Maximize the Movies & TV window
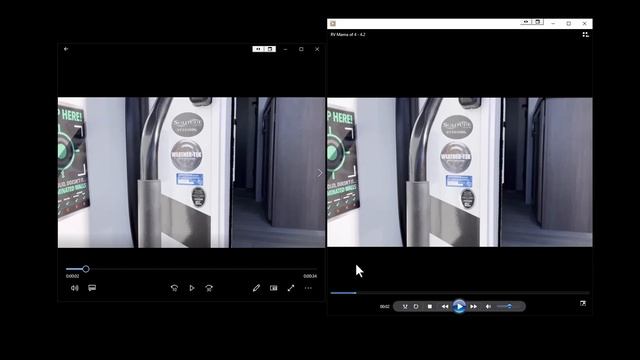 [301, 49]
